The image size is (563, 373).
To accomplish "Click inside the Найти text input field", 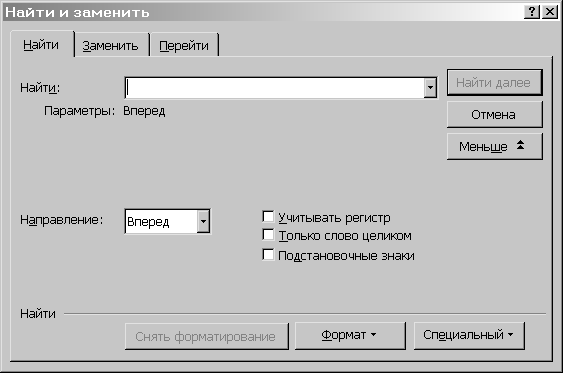I will tap(275, 88).
